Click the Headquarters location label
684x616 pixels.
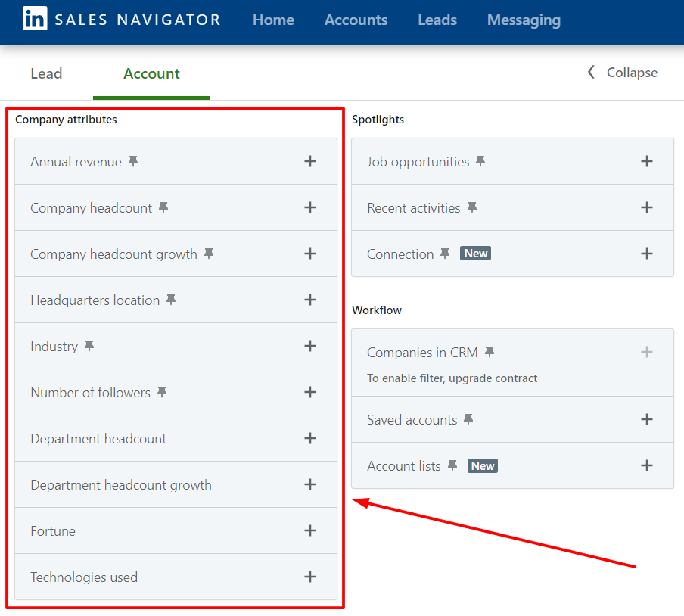[x=95, y=300]
